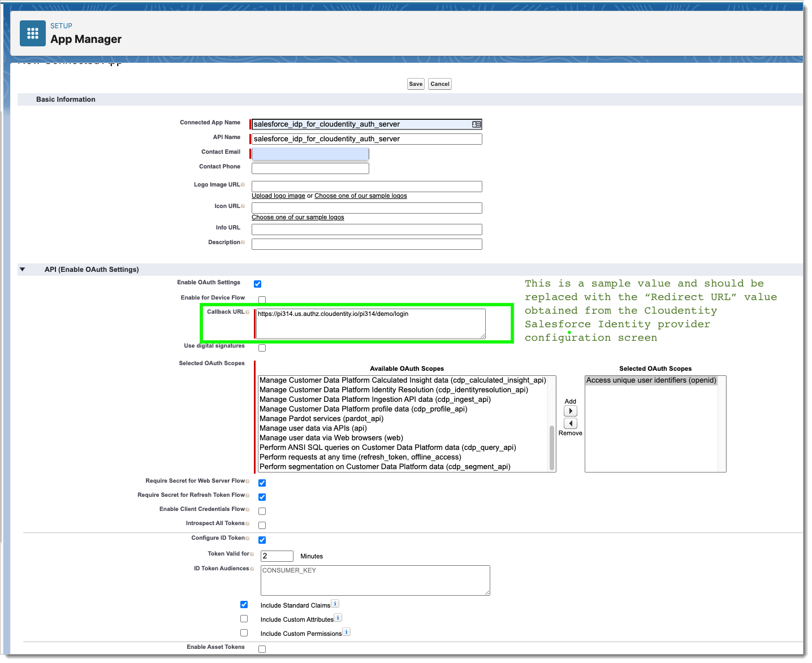Uncheck Enable OAuth Settings checkbox

point(258,284)
